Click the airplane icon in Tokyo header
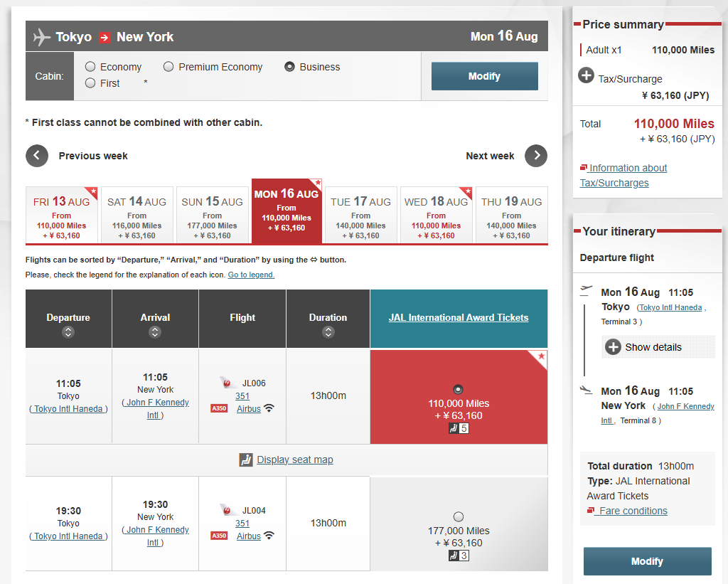This screenshot has height=584, width=728. click(x=42, y=37)
